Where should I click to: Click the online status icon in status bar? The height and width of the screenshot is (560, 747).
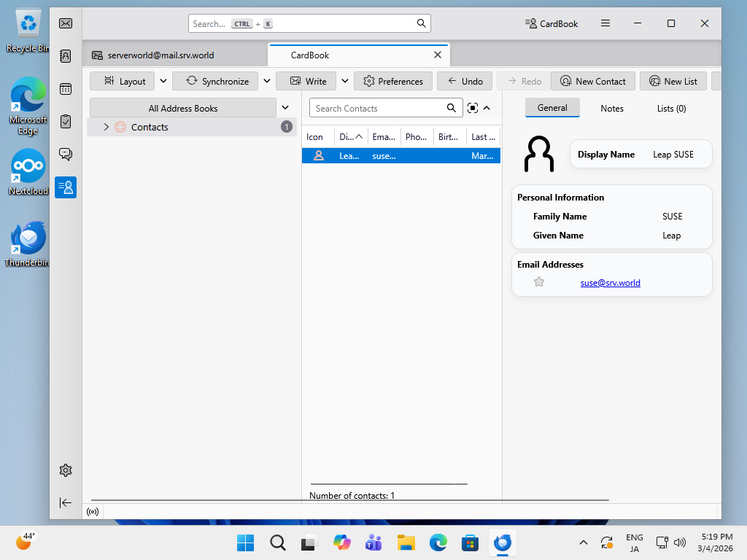click(x=93, y=512)
